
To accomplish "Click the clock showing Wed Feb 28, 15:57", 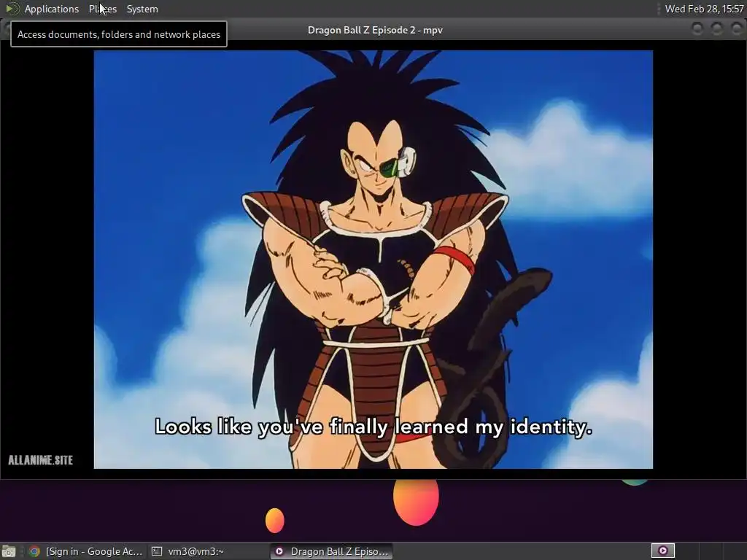I will point(704,9).
